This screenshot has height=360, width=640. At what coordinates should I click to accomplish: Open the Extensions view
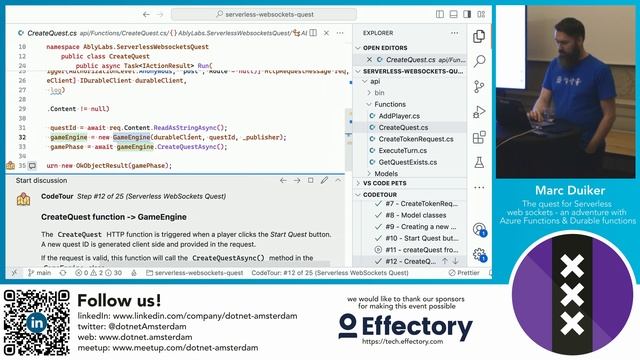[x=479, y=137]
